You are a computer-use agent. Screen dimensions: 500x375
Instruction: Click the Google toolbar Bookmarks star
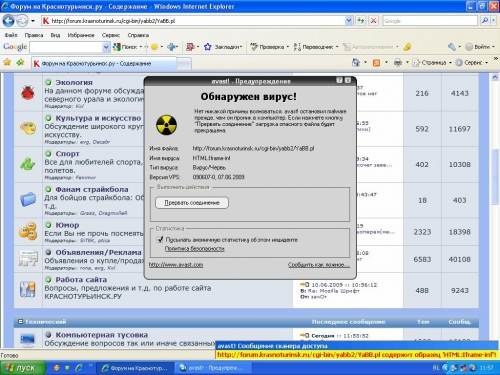pyautogui.click(x=208, y=47)
